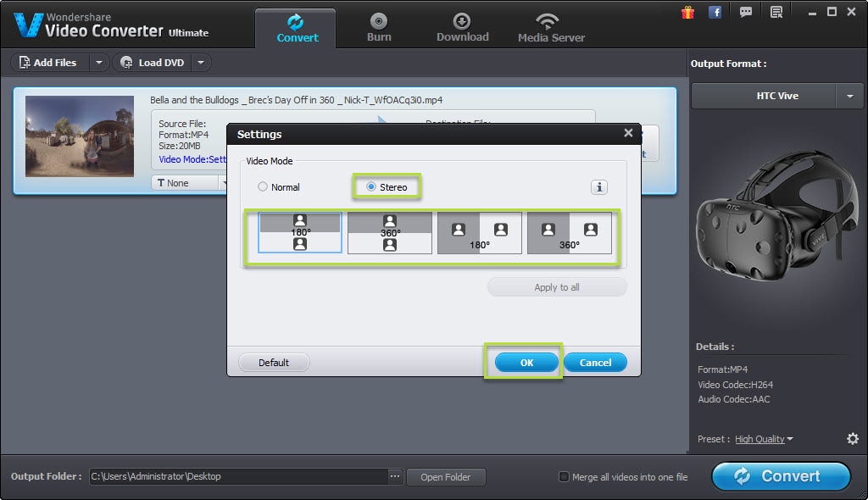Open the feedback chat bubble icon
The image size is (868, 500).
pos(746,12)
